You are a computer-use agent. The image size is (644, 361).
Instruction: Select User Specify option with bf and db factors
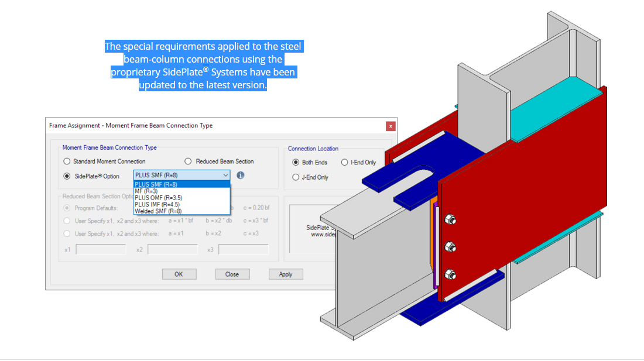[67, 221]
